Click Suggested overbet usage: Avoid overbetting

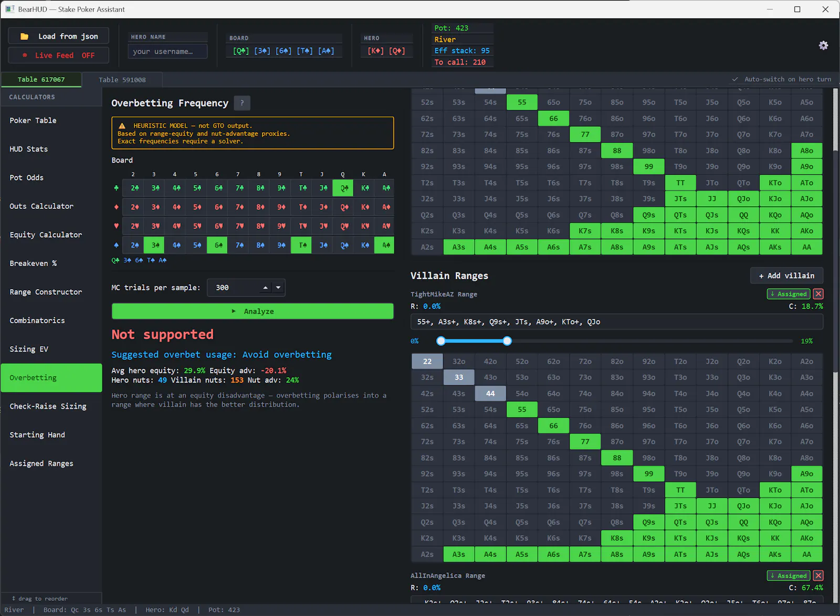coord(221,355)
